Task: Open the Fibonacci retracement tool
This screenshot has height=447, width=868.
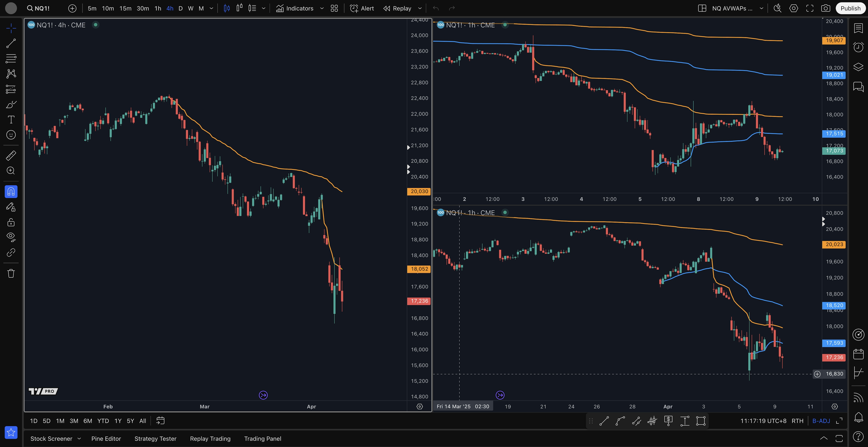Action: click(x=11, y=58)
